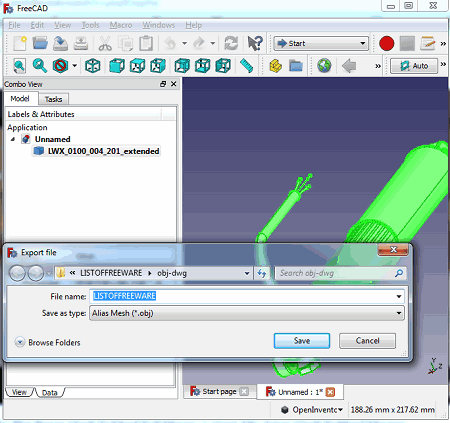The width and height of the screenshot is (450, 423).
Task: Click the Undo arrow icon
Action: tap(170, 44)
